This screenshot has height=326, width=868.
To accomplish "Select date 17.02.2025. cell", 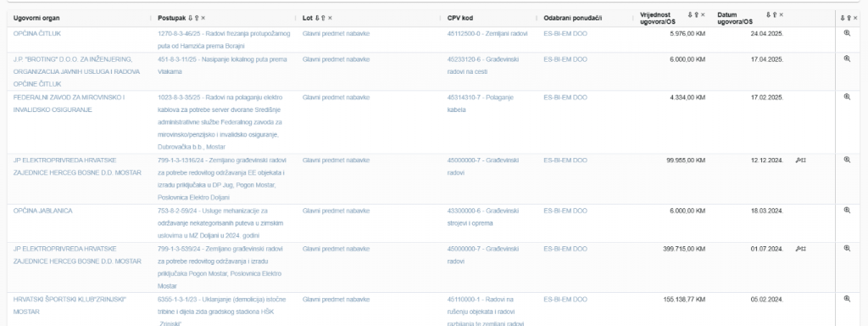I will pos(767,97).
